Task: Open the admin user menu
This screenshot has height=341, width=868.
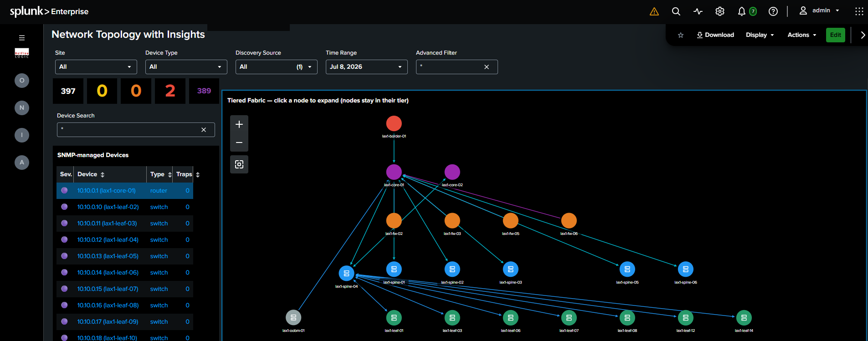Action: [x=819, y=10]
